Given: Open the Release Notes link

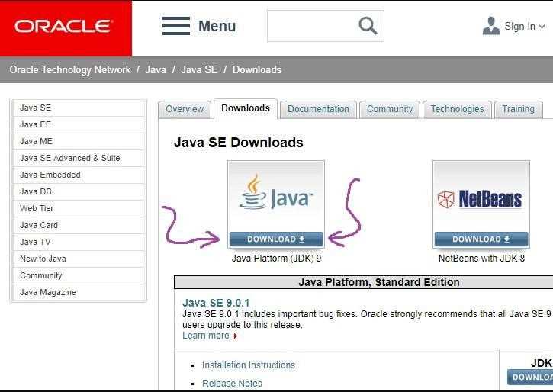Looking at the screenshot, I should (232, 383).
